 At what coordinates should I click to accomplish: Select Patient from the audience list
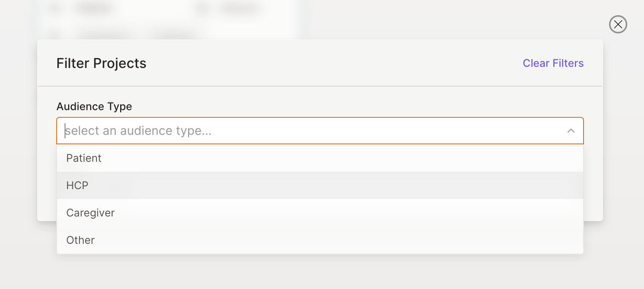pyautogui.click(x=84, y=158)
